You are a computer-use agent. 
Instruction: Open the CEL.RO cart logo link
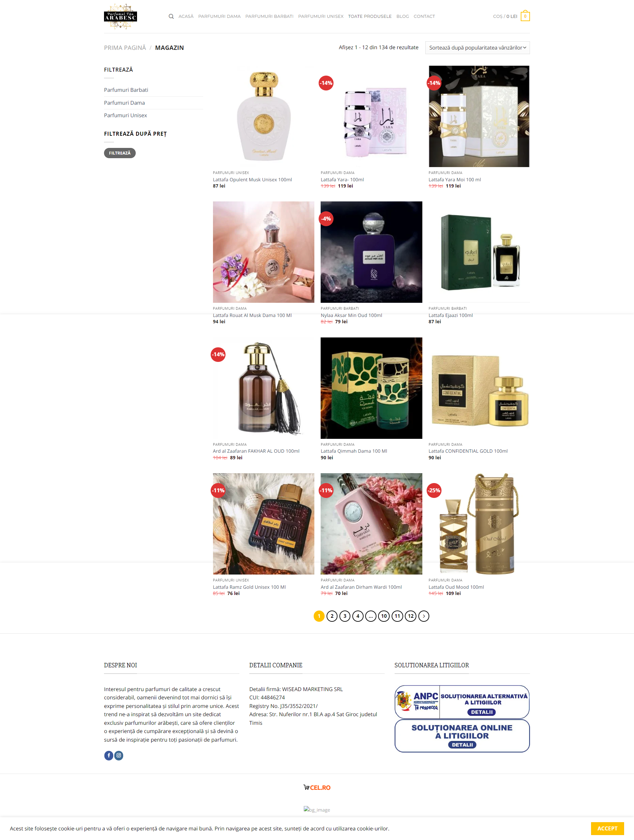317,787
